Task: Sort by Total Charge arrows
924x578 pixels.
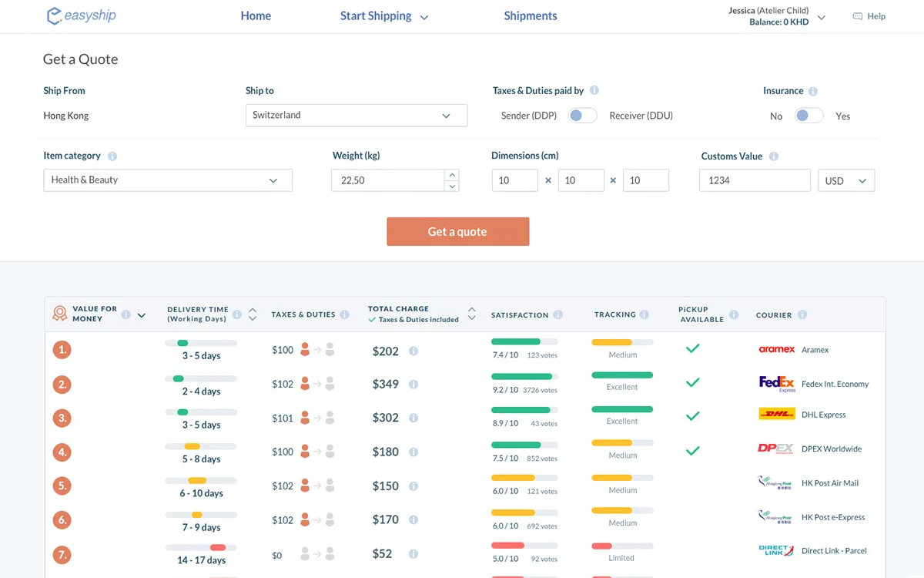Action: [472, 314]
